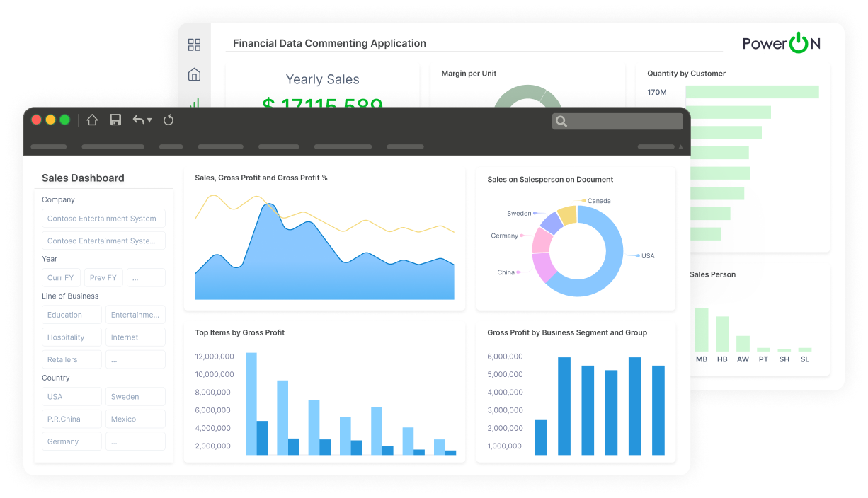Select the first sheet tab below the toolbar

pyautogui.click(x=48, y=146)
